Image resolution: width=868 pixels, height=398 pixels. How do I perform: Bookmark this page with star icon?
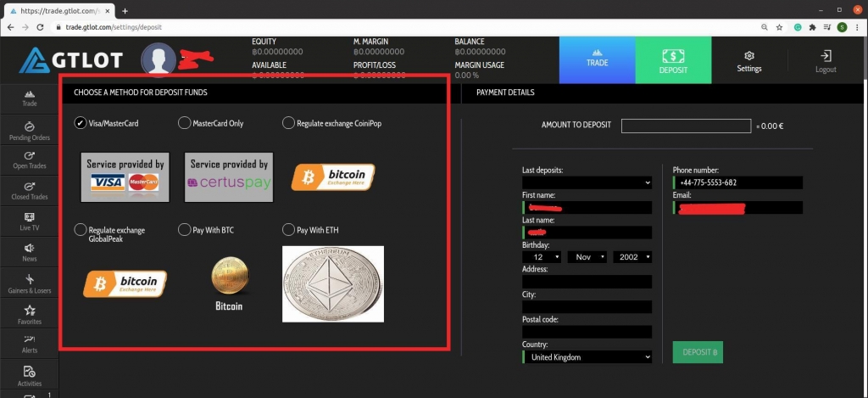pos(779,27)
